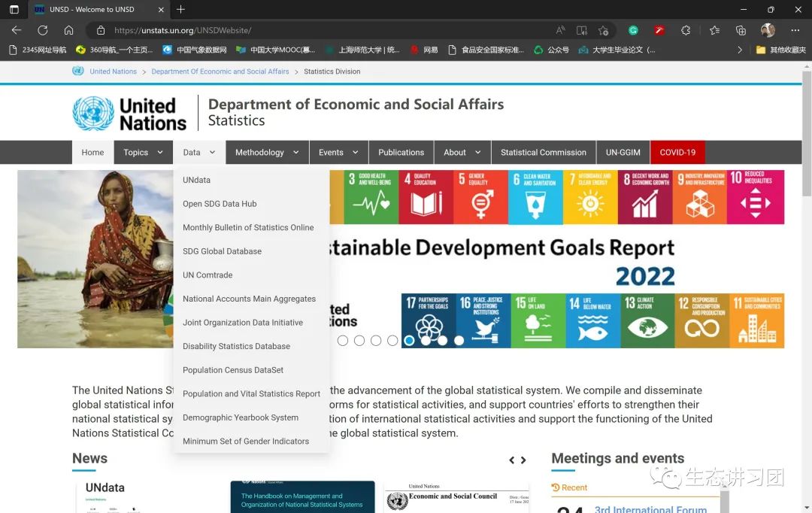Image resolution: width=812 pixels, height=513 pixels.
Task: Open the Handbook on Management news thumbnail
Action: [x=302, y=497]
